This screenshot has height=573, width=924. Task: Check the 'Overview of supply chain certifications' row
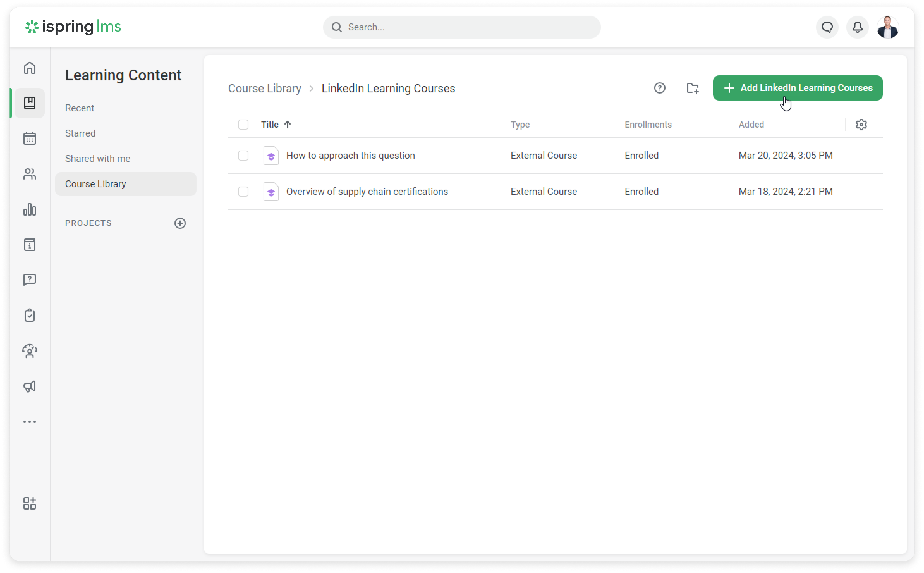[243, 192]
